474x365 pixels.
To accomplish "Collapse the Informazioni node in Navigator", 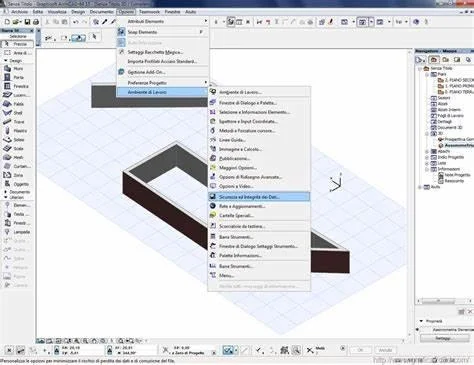I will coord(427,169).
